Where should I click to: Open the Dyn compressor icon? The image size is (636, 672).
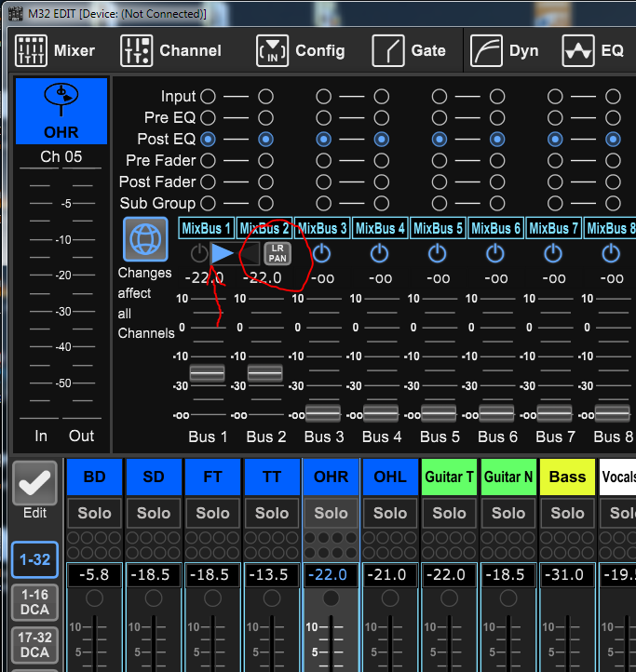(486, 50)
